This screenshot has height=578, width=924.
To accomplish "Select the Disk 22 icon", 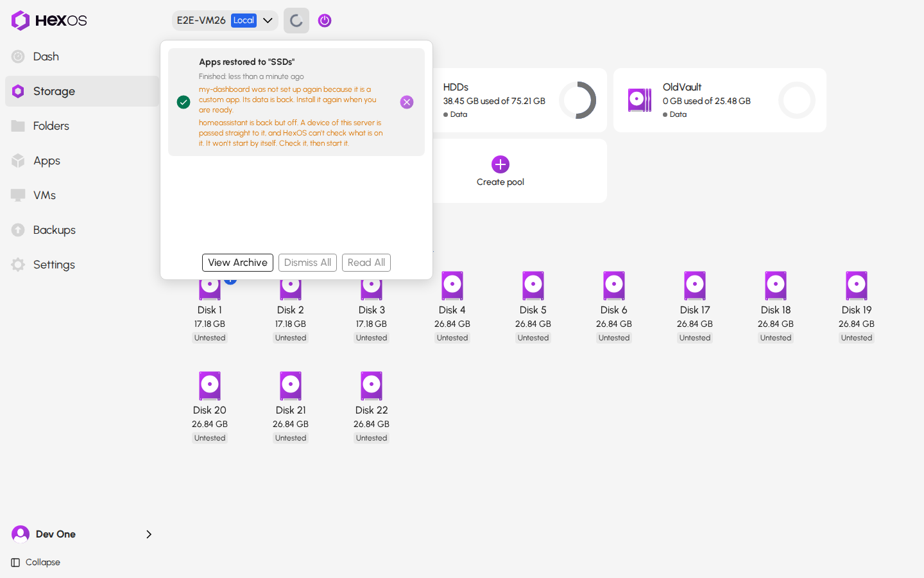I will coord(372,386).
